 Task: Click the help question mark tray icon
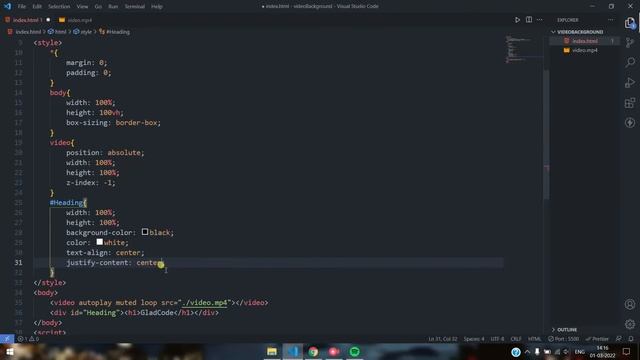[516, 352]
